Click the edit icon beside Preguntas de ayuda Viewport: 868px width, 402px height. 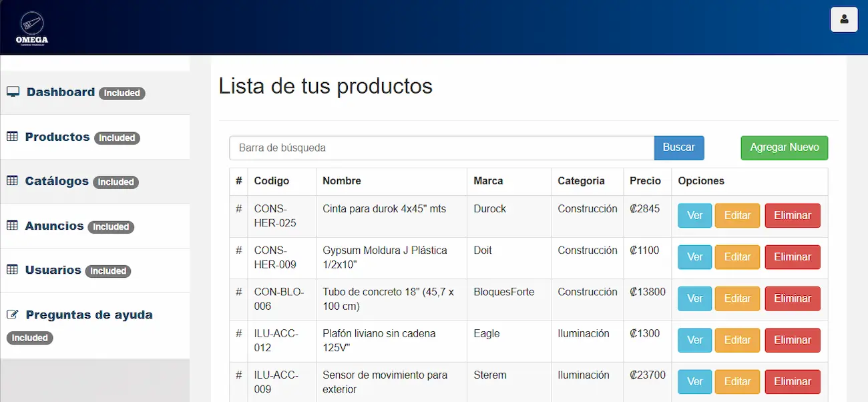pyautogui.click(x=12, y=315)
